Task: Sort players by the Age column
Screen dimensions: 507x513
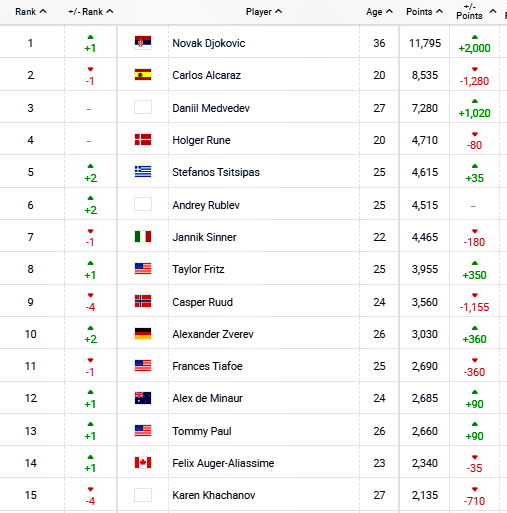Action: click(379, 12)
